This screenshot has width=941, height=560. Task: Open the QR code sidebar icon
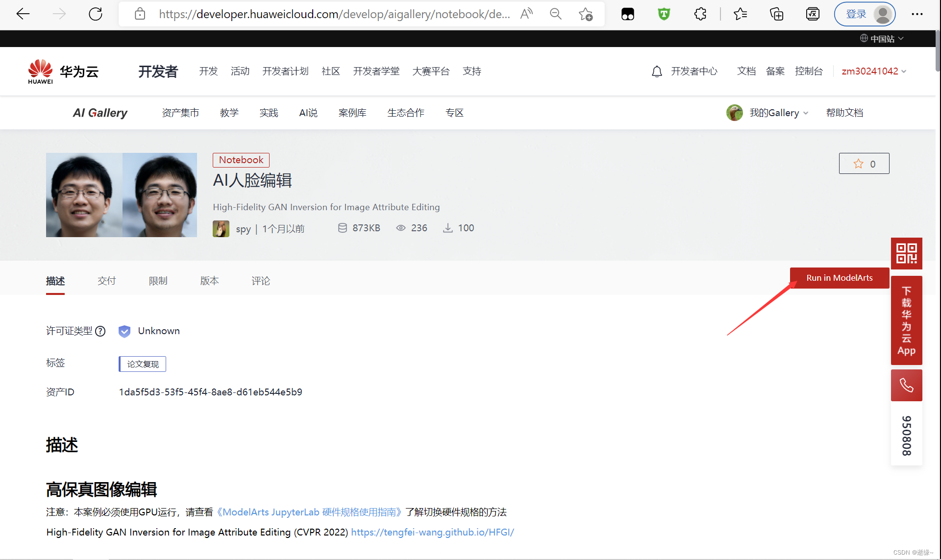click(906, 253)
